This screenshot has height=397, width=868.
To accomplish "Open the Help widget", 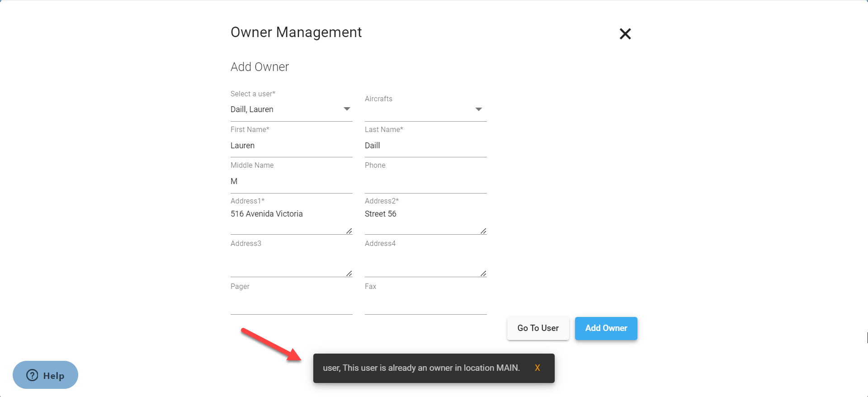I will pyautogui.click(x=45, y=375).
